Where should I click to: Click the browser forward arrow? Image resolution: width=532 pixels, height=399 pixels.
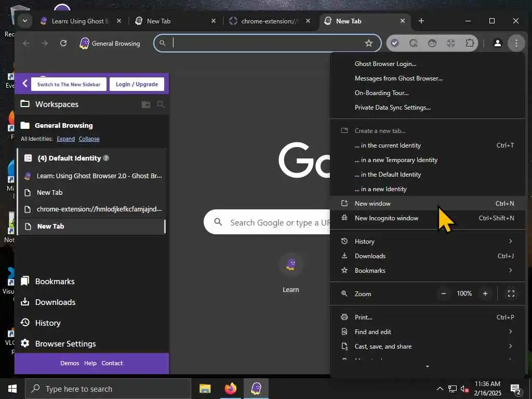(x=45, y=43)
